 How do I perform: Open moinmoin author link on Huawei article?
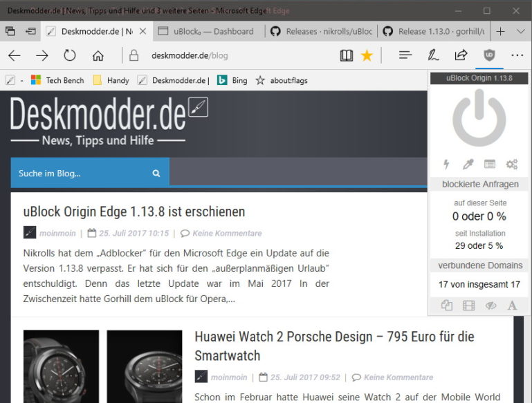[229, 377]
